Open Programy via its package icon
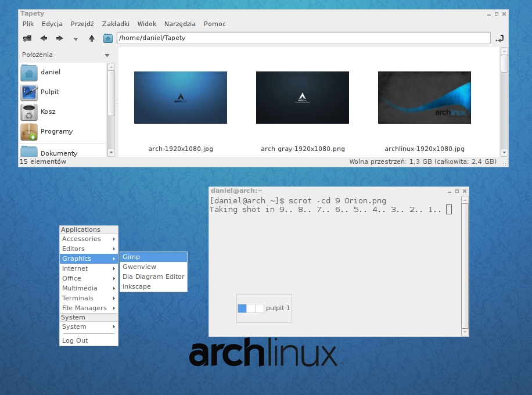 pos(28,131)
